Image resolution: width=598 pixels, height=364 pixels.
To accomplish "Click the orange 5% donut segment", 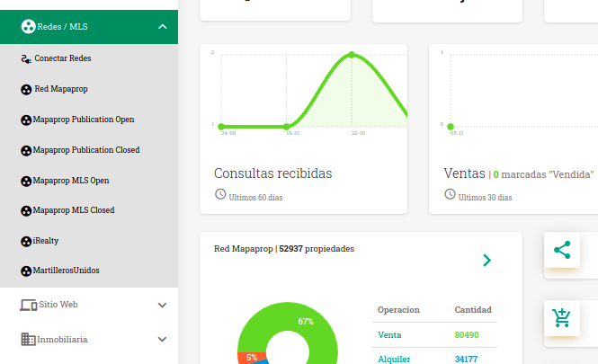I will click(250, 358).
